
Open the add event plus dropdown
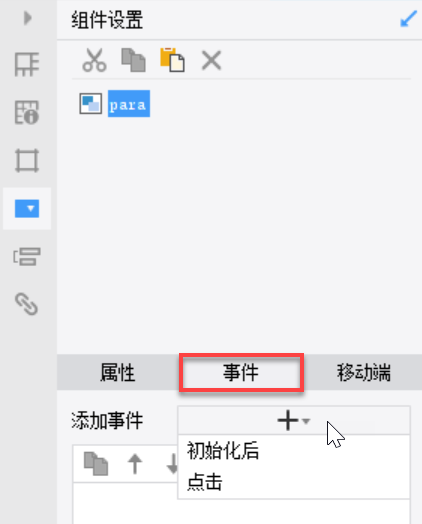click(x=294, y=420)
